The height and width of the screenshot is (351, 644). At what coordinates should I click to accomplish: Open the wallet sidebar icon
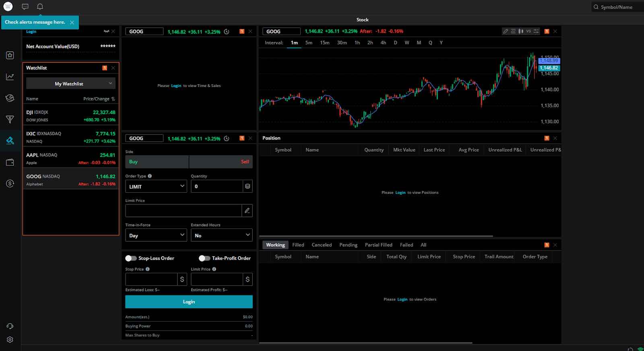click(x=10, y=162)
